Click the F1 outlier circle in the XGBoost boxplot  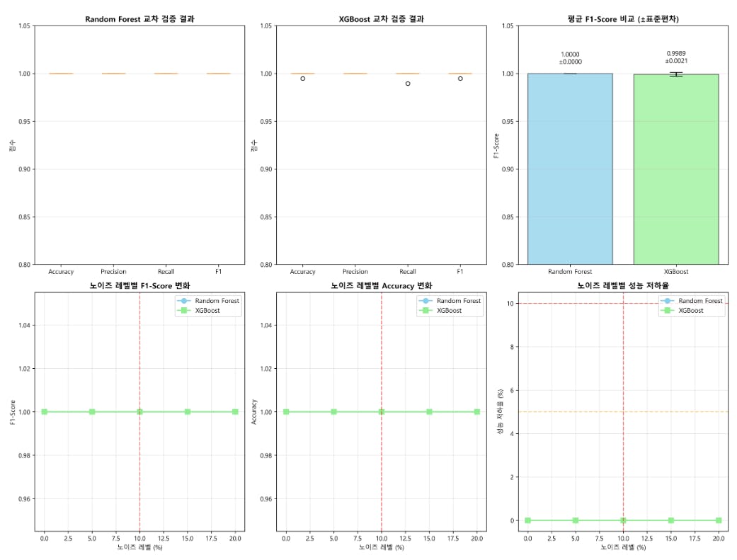pos(460,79)
